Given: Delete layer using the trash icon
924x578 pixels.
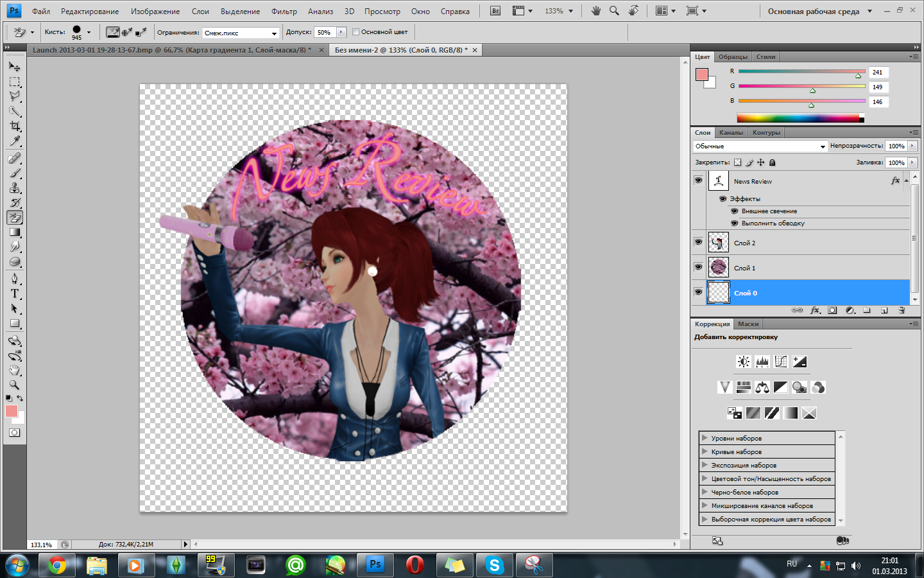Looking at the screenshot, I should [x=902, y=310].
